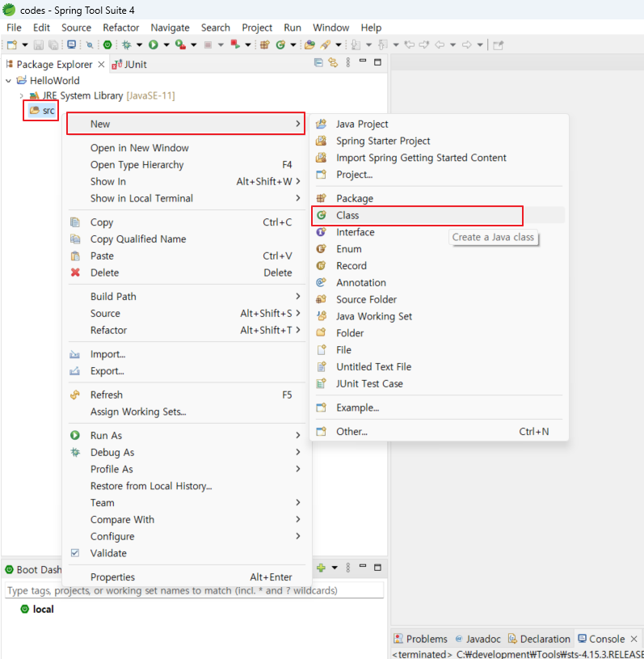Image resolution: width=644 pixels, height=659 pixels.
Task: Click Import... in the context menu
Action: coord(186,354)
